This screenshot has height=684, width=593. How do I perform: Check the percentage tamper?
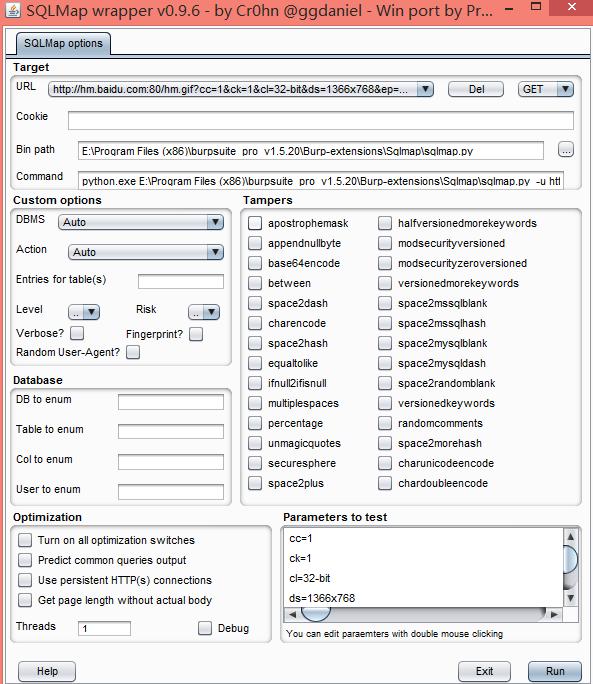(255, 423)
